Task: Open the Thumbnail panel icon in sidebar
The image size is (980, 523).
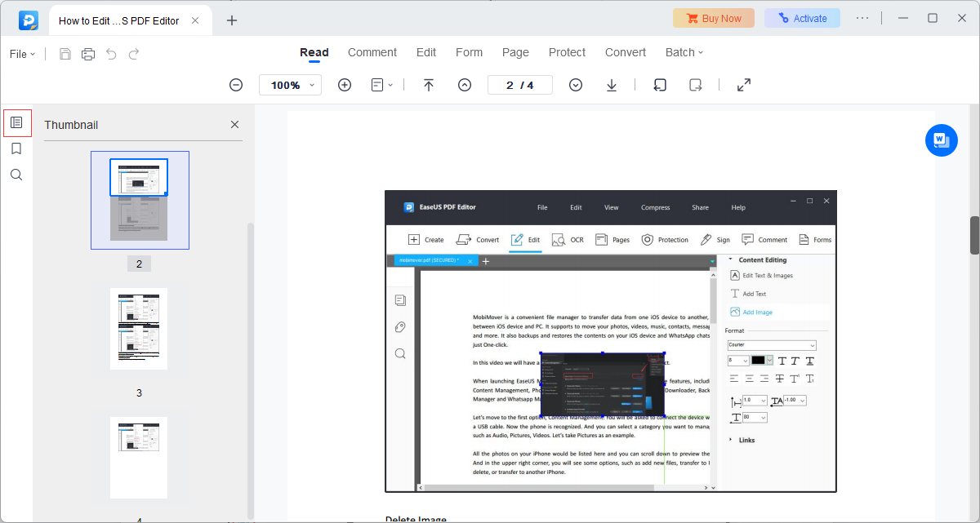Action: coord(16,123)
